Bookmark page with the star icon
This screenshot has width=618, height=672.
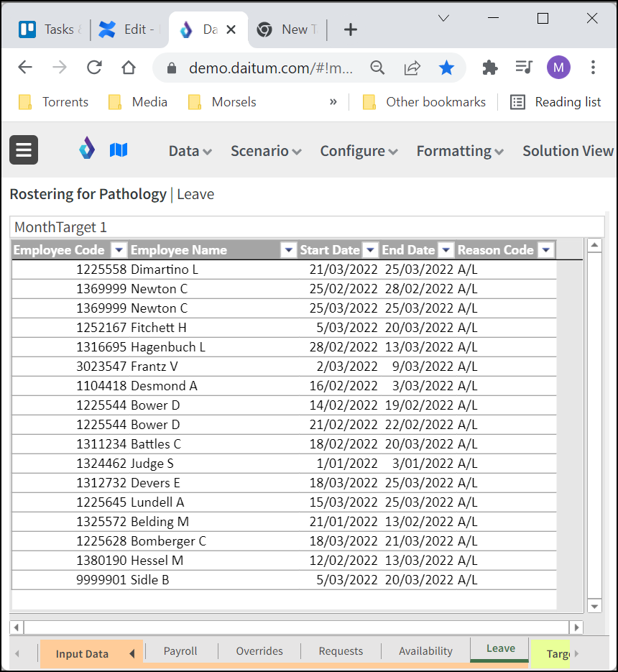tap(446, 68)
